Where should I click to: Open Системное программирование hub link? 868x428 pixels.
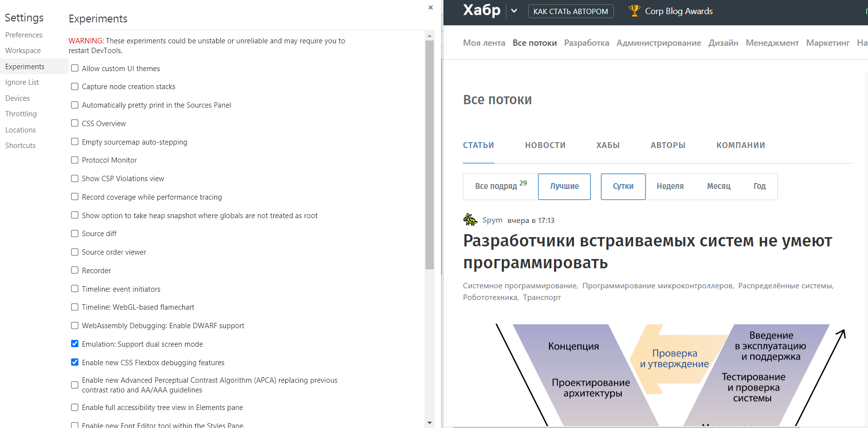519,286
